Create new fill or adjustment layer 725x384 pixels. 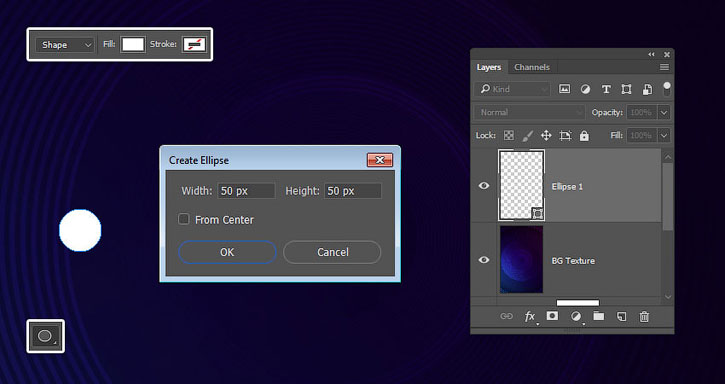(576, 316)
